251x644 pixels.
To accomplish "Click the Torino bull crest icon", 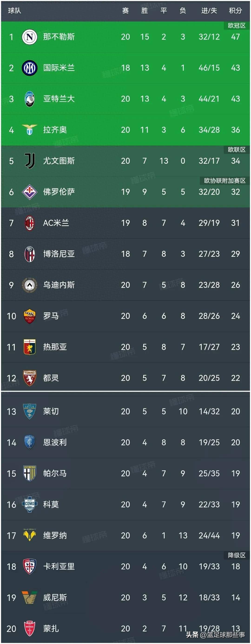I will 30,378.
